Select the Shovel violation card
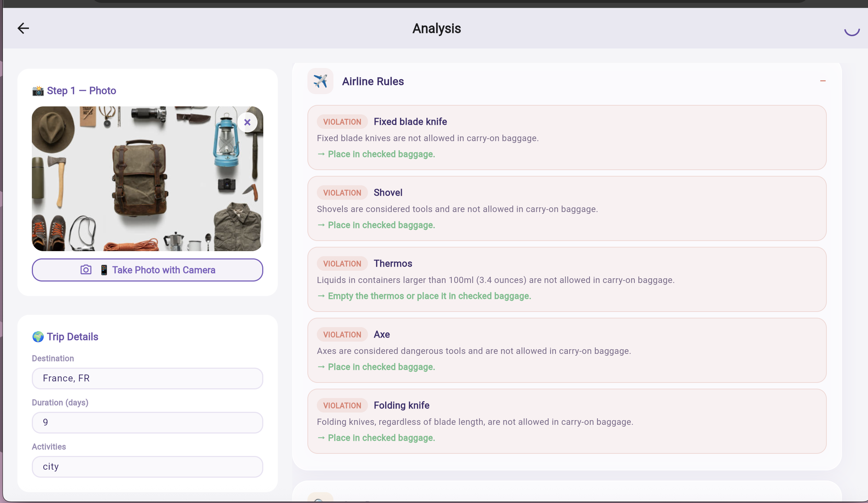The width and height of the screenshot is (868, 503). tap(566, 209)
